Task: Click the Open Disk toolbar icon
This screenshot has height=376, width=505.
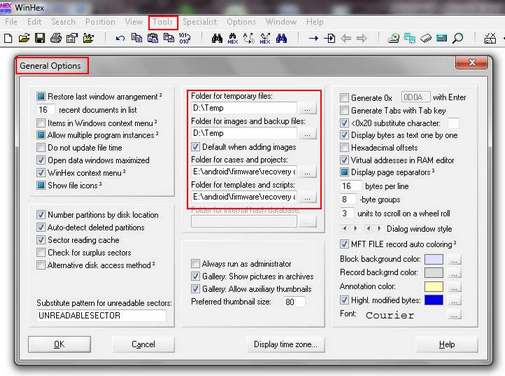Action: point(394,38)
